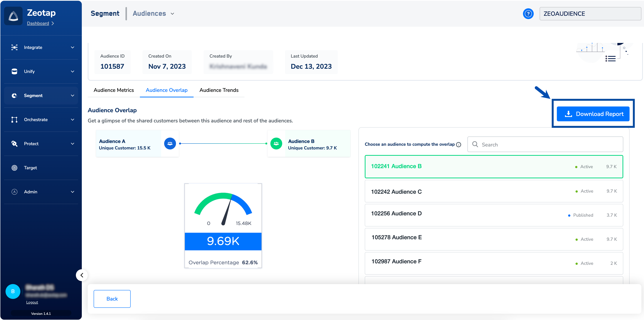
Task: Click the Target bullseye icon in sidebar
Action: (14, 168)
